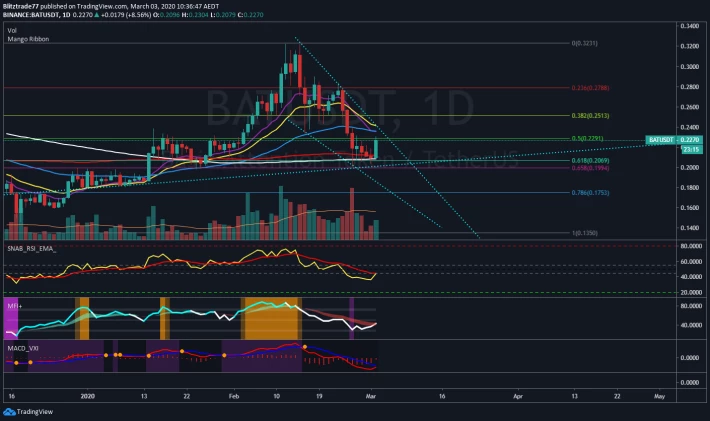710x421 pixels.
Task: Click the 0.658(0.1994) Fibonacci level label
Action: click(590, 168)
